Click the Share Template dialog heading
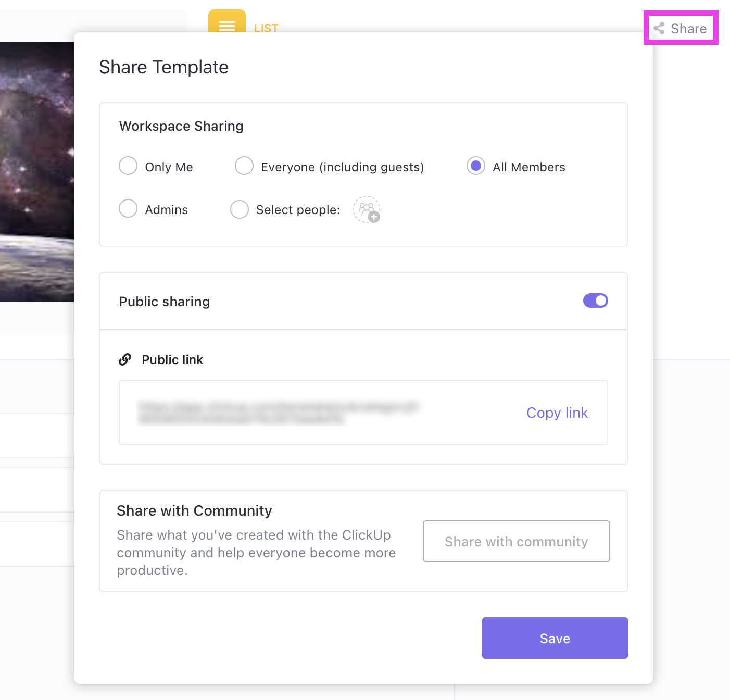This screenshot has height=700, width=730. point(163,67)
